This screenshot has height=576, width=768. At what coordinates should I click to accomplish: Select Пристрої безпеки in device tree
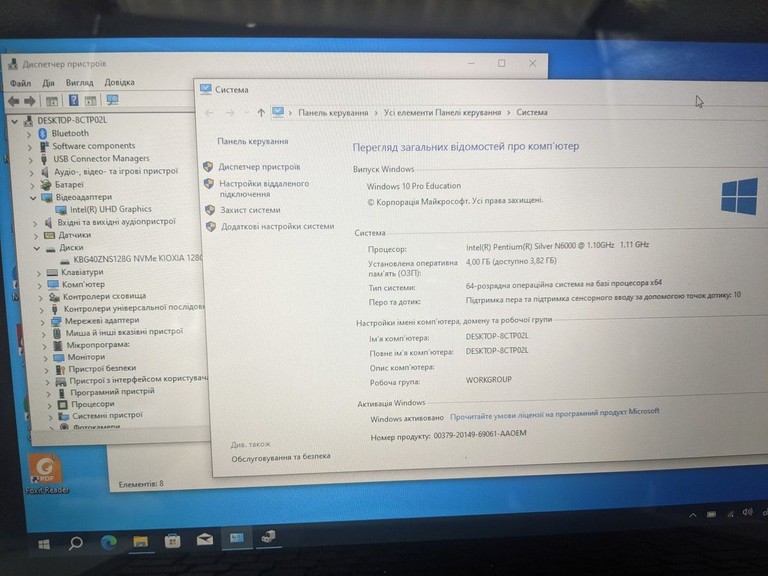[x=102, y=368]
